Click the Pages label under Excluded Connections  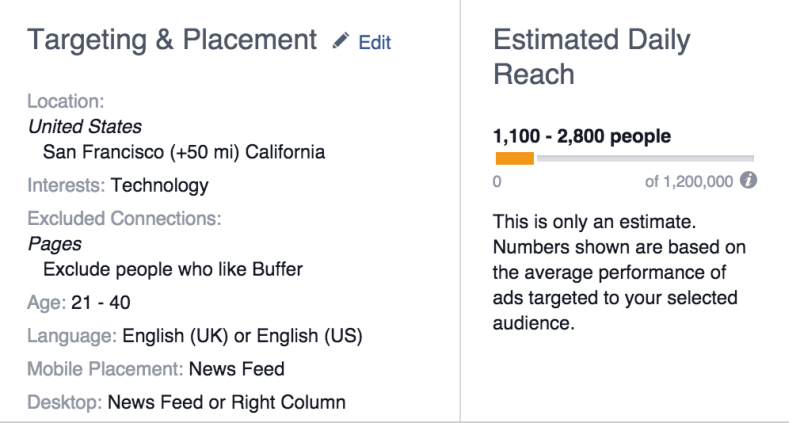pyautogui.click(x=55, y=244)
